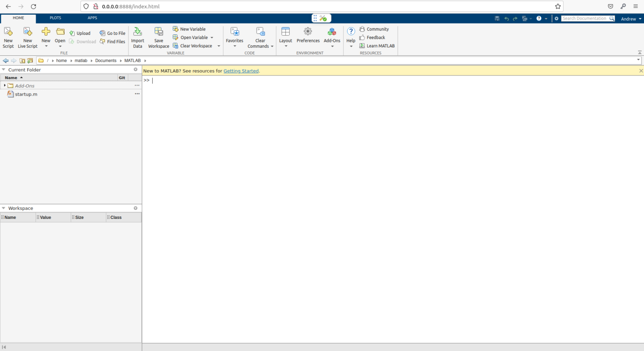Create a New Script
This screenshot has width=644, height=351.
point(8,37)
